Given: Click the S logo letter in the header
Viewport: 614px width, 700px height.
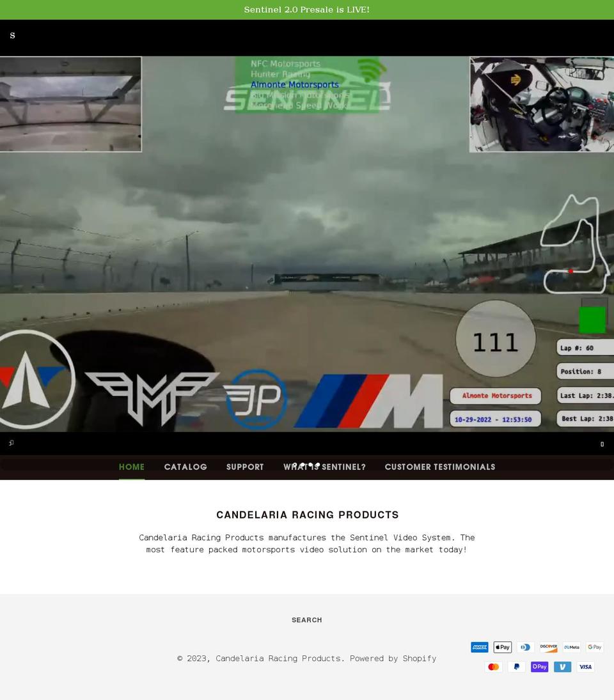Looking at the screenshot, I should 13,36.
